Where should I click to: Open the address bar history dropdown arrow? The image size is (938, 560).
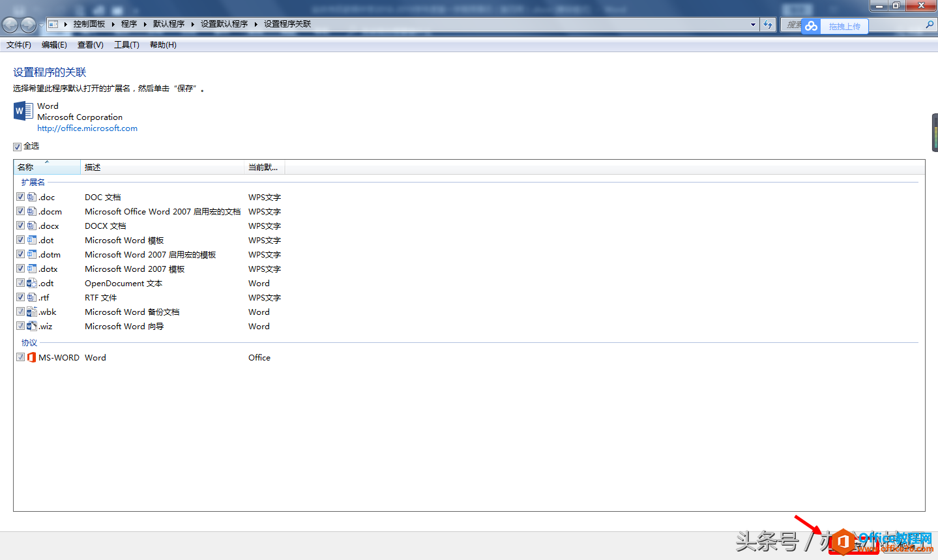point(754,25)
